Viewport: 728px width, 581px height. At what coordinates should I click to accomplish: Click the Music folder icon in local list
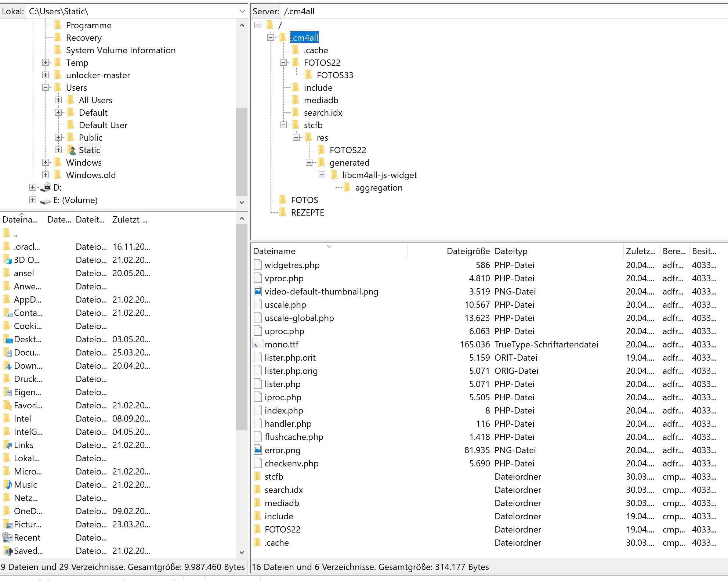(7, 485)
